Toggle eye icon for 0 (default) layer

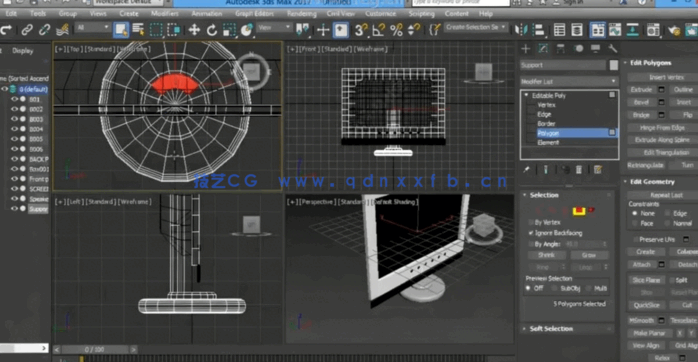click(4, 89)
